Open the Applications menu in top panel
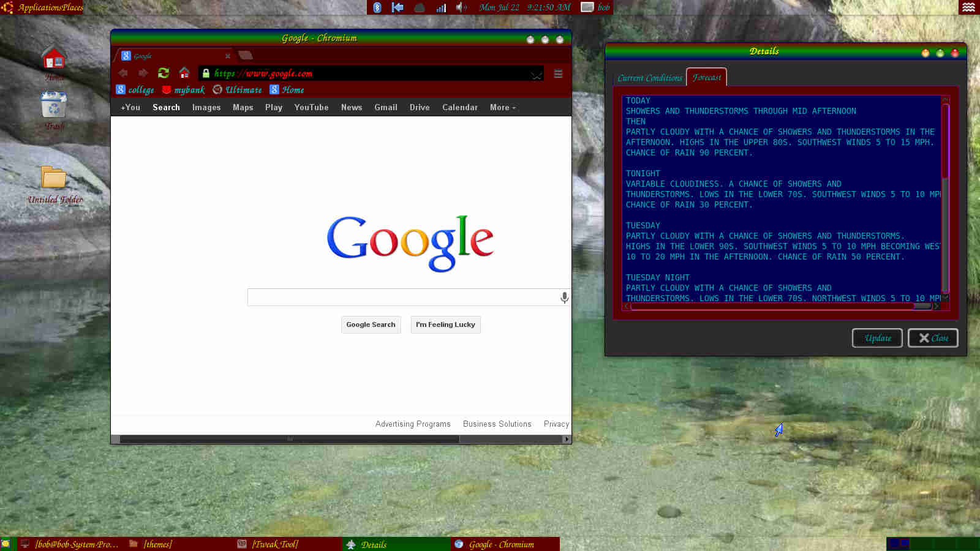This screenshot has height=551, width=980. point(39,7)
